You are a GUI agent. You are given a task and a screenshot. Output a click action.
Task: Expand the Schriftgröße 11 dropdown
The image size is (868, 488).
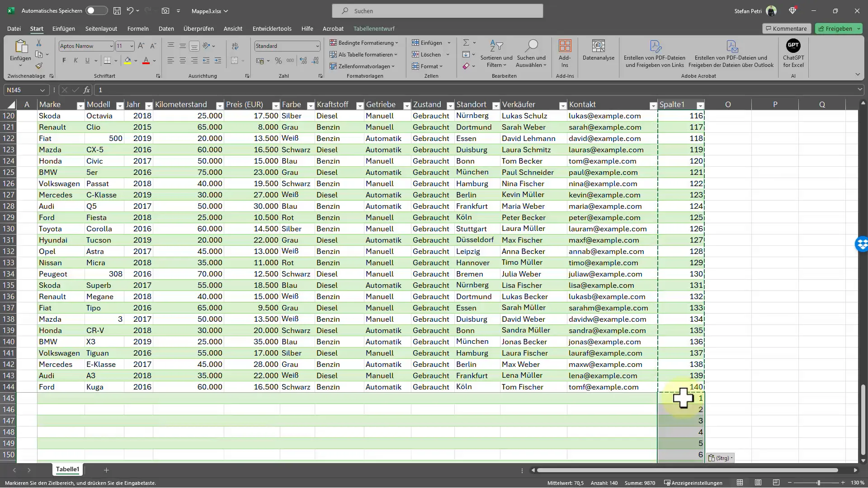tap(131, 46)
